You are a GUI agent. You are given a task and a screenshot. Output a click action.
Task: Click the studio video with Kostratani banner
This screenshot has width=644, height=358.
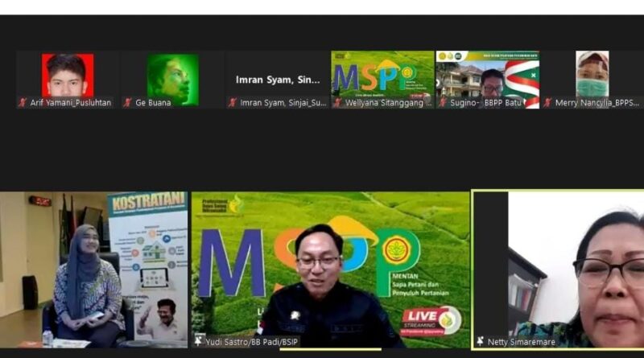tap(93, 270)
